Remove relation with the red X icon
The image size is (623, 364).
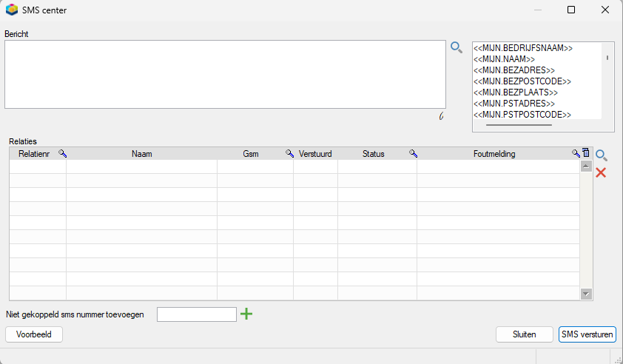pos(601,172)
